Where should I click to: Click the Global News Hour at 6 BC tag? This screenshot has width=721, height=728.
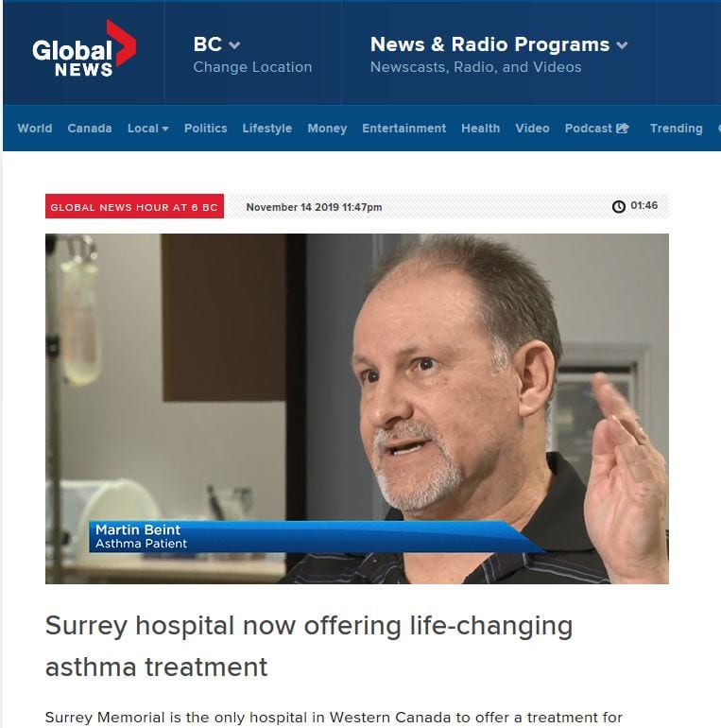[x=134, y=206]
